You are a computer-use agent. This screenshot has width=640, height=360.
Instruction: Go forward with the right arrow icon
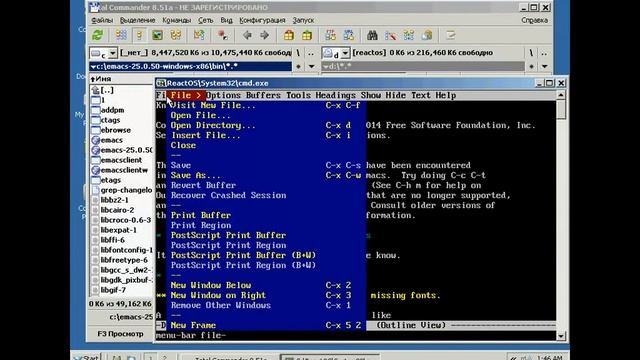point(264,36)
